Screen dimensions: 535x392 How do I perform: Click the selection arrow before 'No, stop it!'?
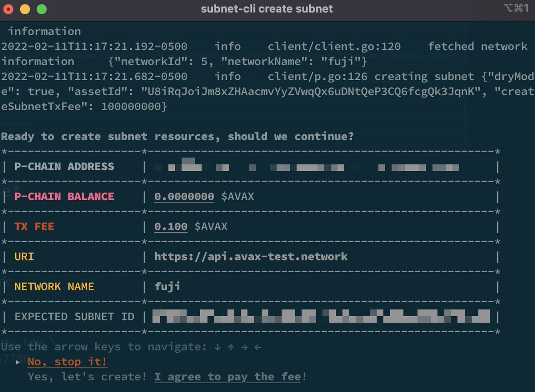click(18, 362)
